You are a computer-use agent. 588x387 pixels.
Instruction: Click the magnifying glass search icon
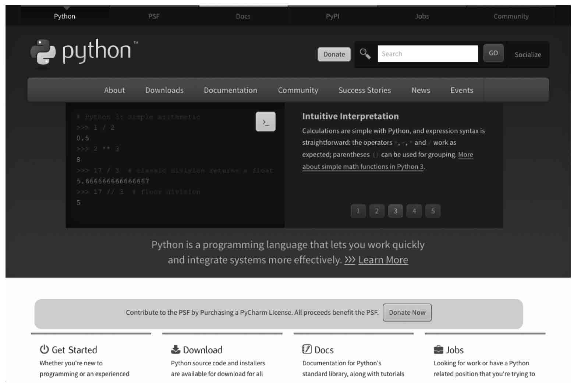tap(365, 54)
